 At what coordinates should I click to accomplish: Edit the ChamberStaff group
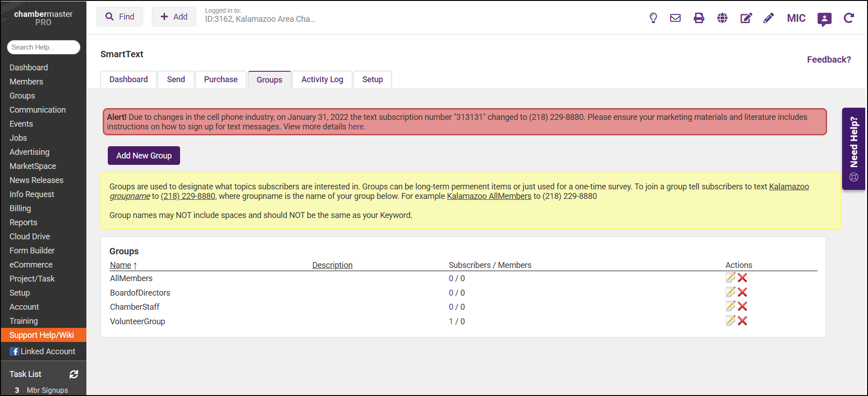[730, 307]
